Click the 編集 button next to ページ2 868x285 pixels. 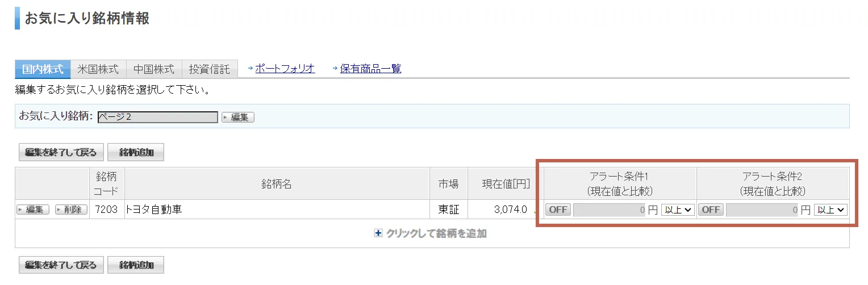[x=238, y=118]
